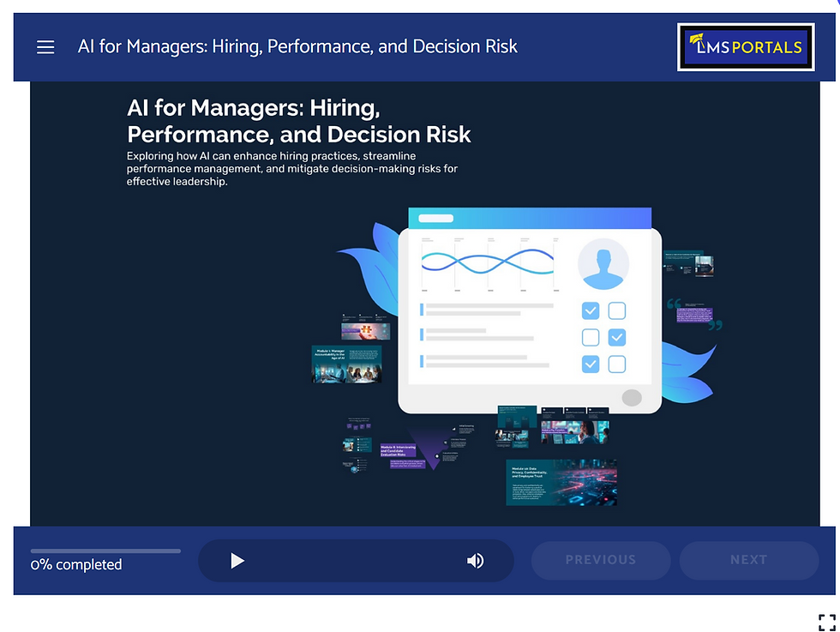Click the gray circular home button on the tablet
Image resolution: width=840 pixels, height=632 pixels.
(x=632, y=397)
